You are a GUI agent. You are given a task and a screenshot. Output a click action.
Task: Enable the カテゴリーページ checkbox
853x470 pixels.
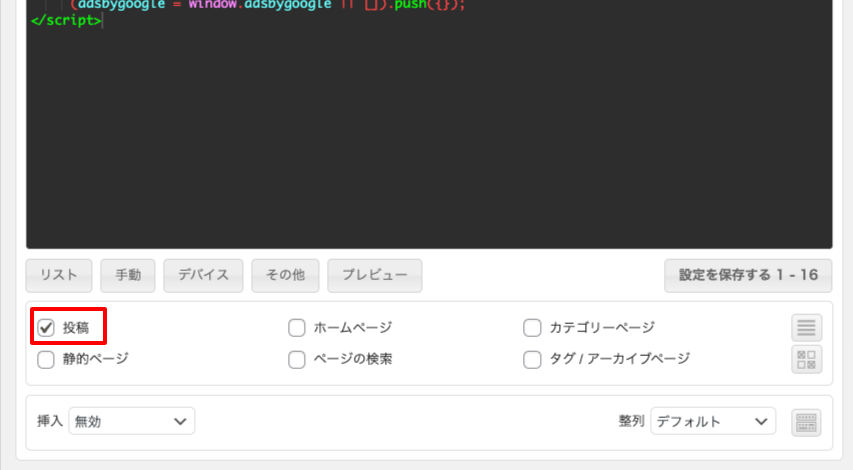pos(532,327)
